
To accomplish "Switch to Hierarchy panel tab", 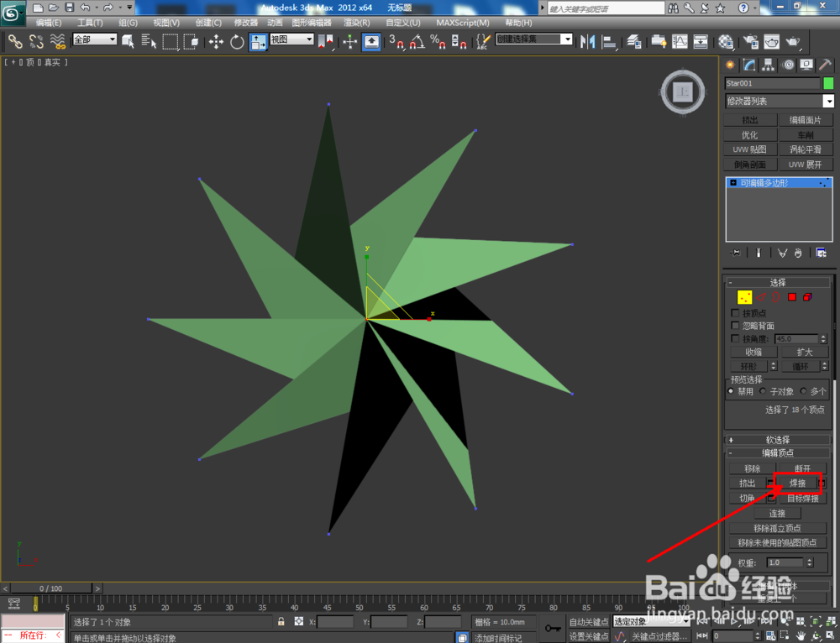I will (769, 65).
